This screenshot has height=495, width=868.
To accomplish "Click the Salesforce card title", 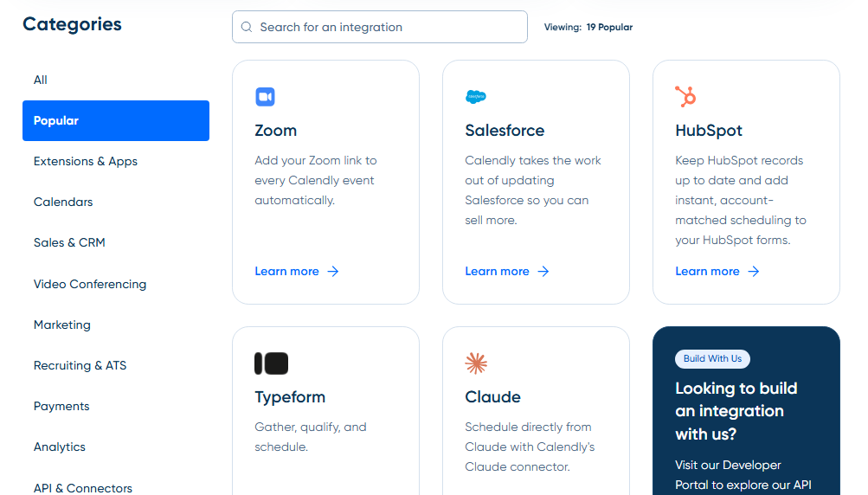I will [505, 131].
